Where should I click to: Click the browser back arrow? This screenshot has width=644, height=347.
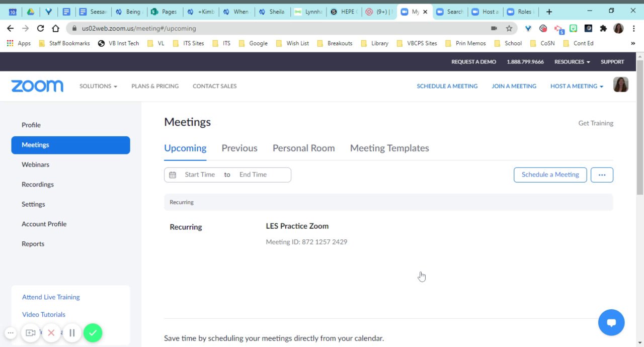10,29
